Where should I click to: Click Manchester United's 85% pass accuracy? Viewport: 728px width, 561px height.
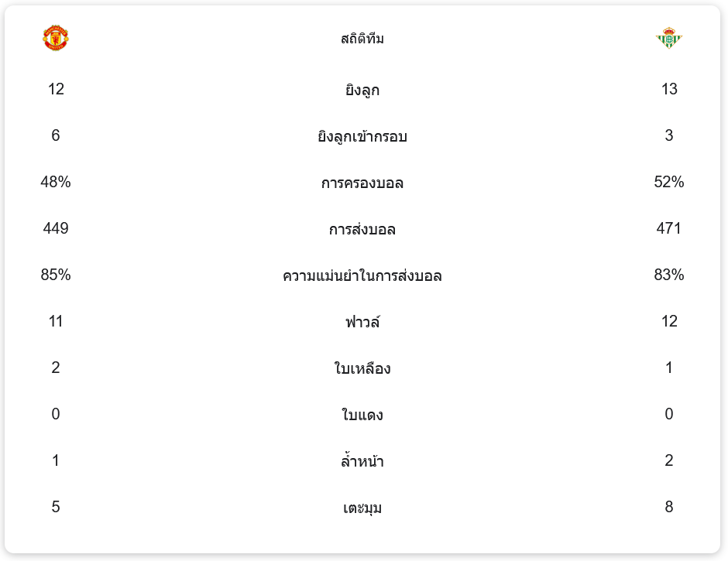pos(56,275)
